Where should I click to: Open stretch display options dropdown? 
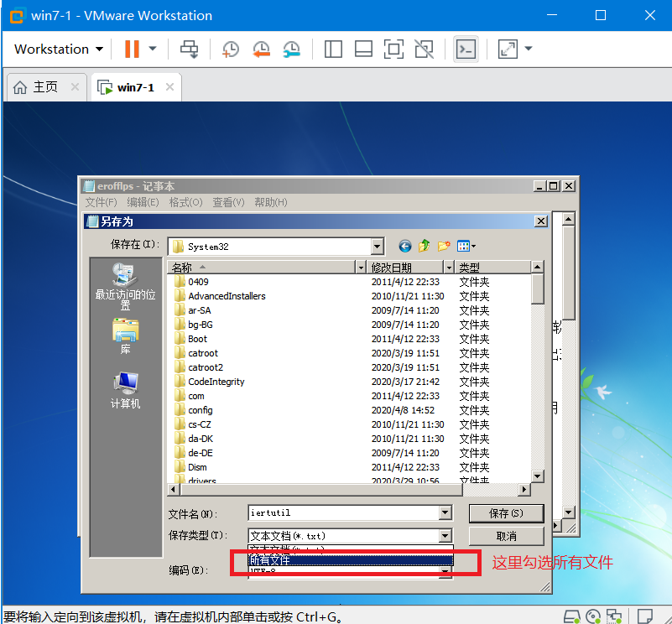coord(529,49)
